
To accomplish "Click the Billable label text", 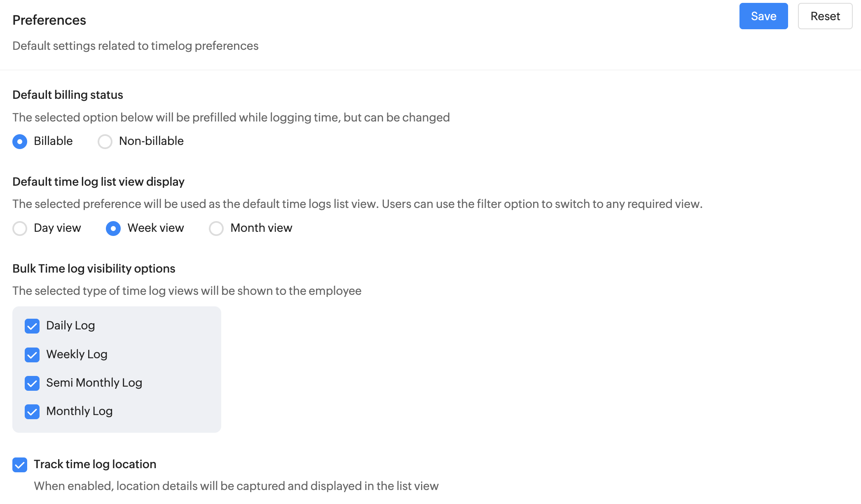I will 53,141.
